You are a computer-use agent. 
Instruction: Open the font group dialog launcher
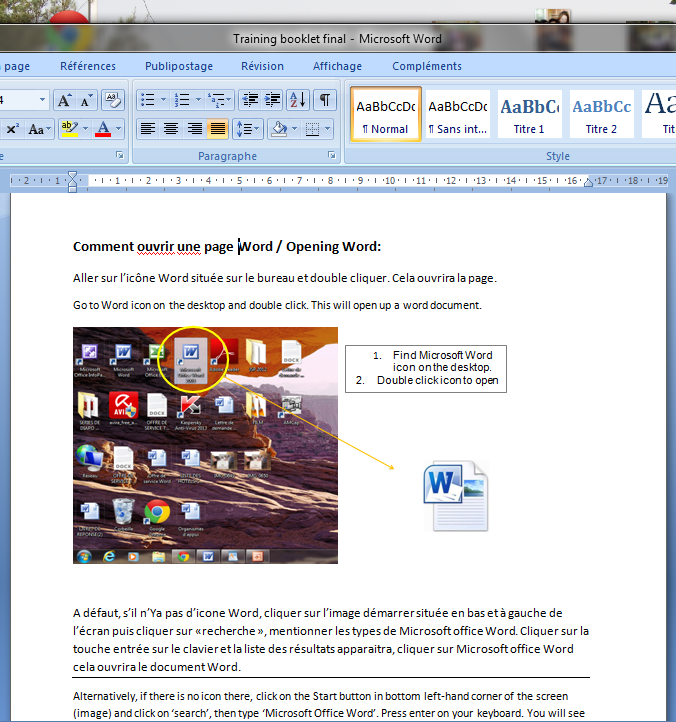120,156
